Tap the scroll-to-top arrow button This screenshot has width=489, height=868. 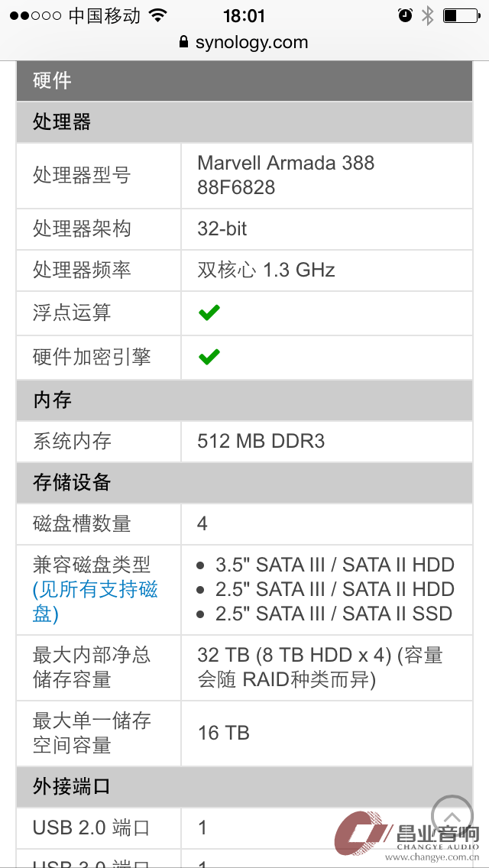tap(452, 817)
